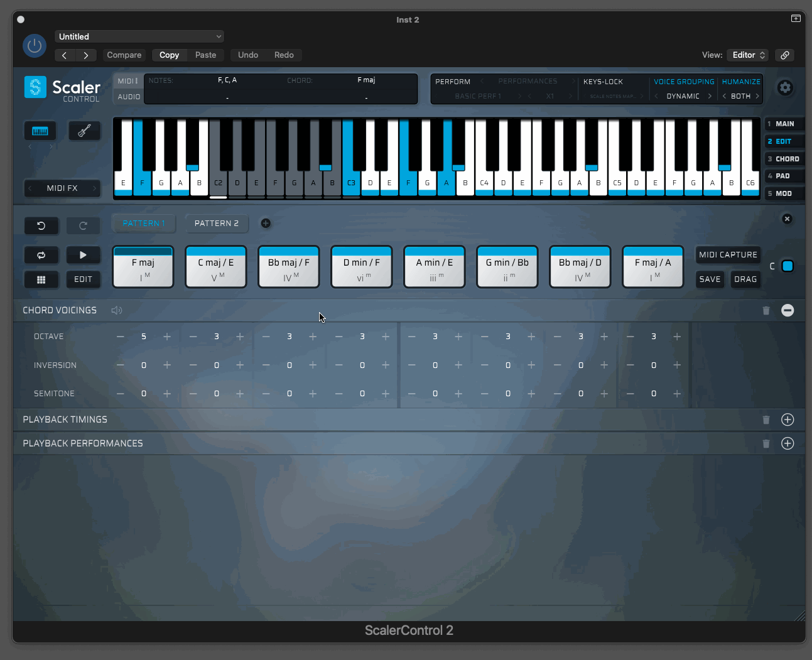Open the 3 Chord page tab
812x660 pixels.
click(784, 159)
